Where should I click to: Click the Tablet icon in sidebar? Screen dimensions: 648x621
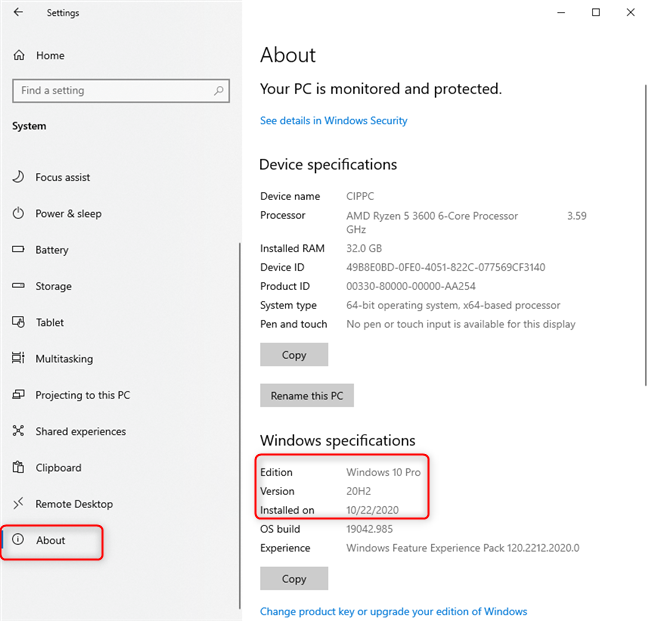click(18, 322)
